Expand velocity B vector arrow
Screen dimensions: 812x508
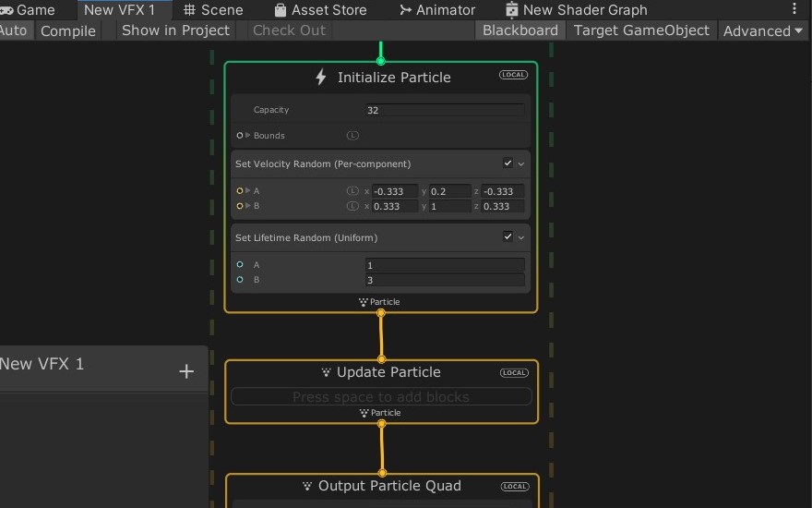pos(247,206)
